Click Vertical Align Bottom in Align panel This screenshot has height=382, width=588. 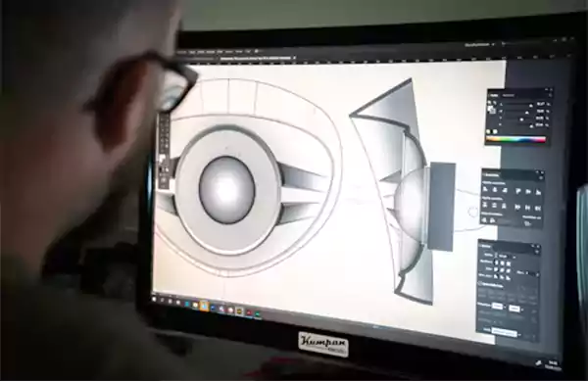tap(538, 192)
